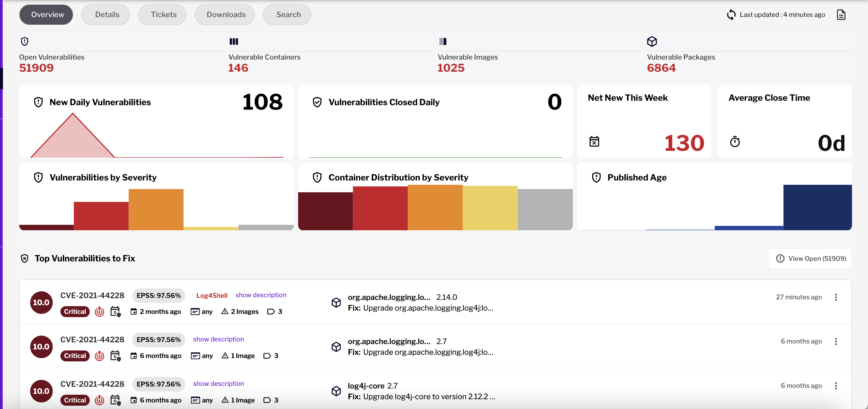The height and width of the screenshot is (409, 868).
Task: Open the Search tab
Action: click(287, 15)
